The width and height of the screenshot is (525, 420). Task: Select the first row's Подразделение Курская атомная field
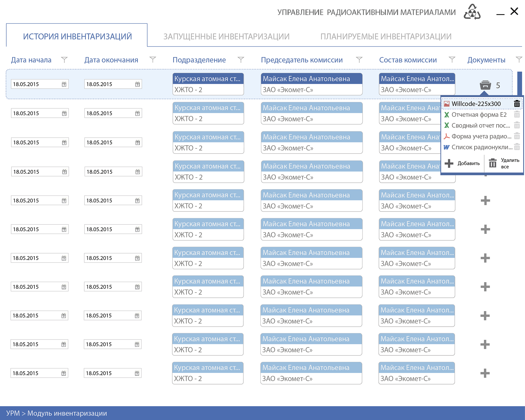coord(208,78)
